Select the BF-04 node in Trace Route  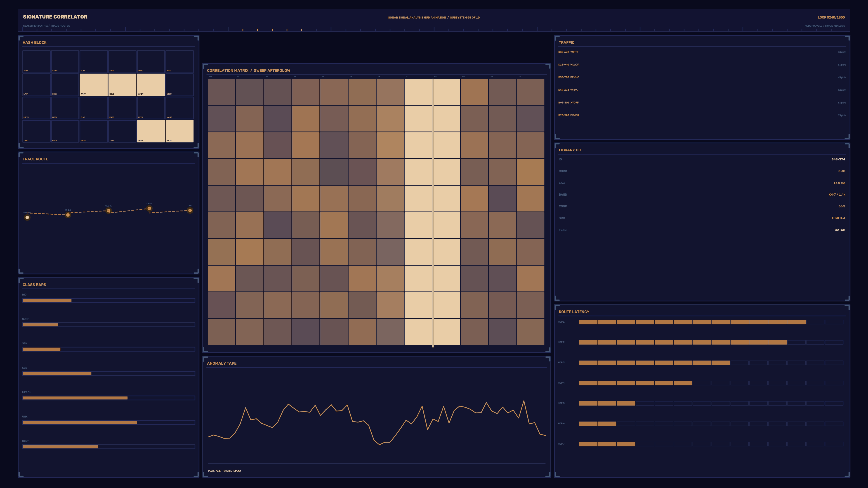tap(68, 215)
